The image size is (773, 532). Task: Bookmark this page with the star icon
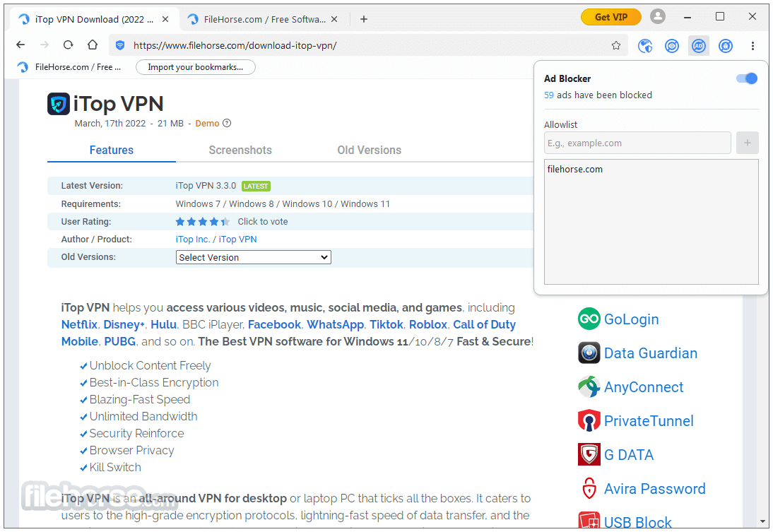click(x=615, y=45)
